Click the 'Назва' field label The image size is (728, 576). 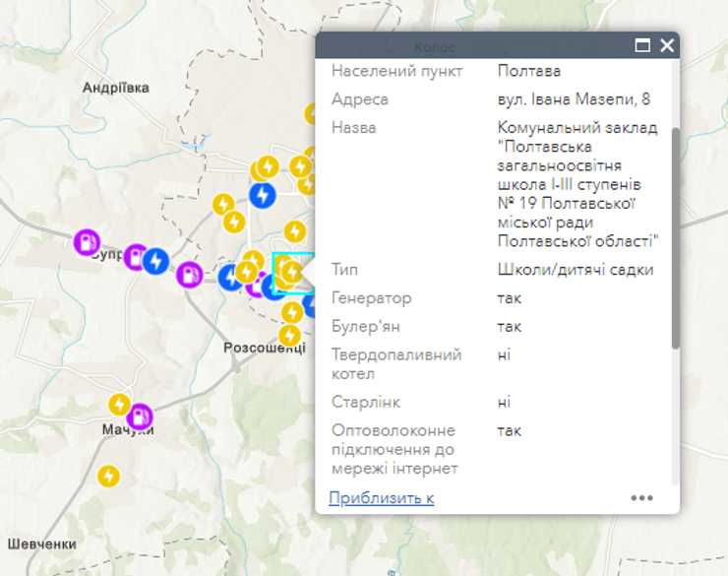[x=354, y=128]
